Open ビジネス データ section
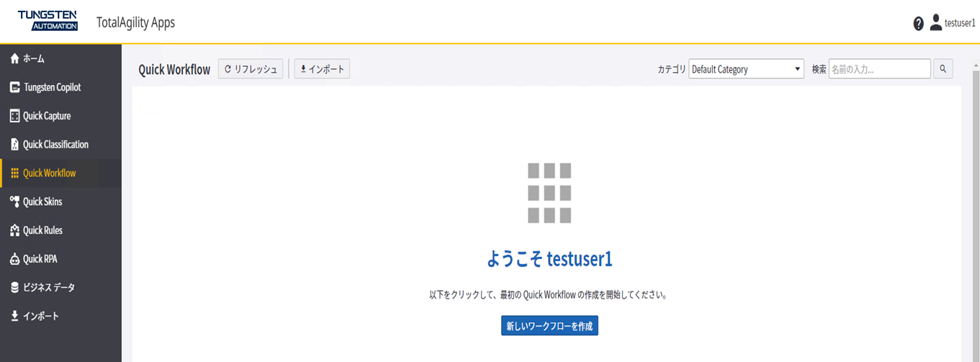Image resolution: width=980 pixels, height=362 pixels. pyautogui.click(x=60, y=287)
